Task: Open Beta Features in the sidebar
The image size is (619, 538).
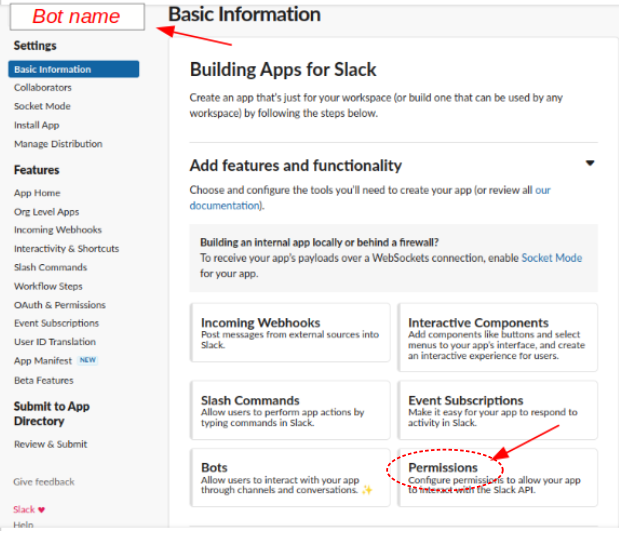Action: (44, 381)
